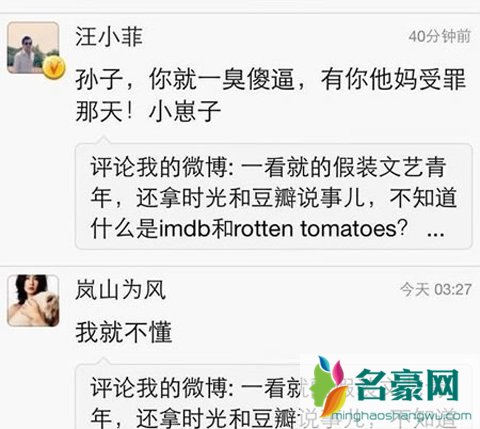The image size is (480, 429).
Task: Click 评论我的微博 label in second quote
Action: pos(159,387)
